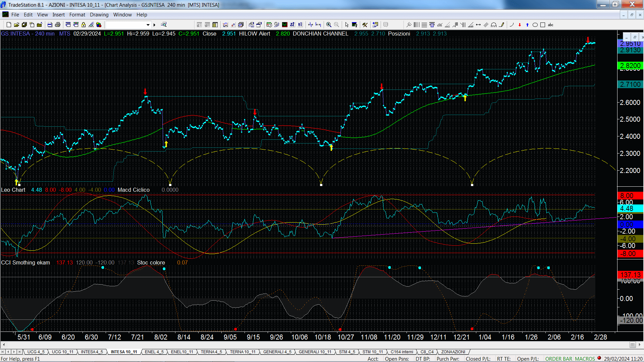Open the File menu
644x362 pixels.
(15, 15)
